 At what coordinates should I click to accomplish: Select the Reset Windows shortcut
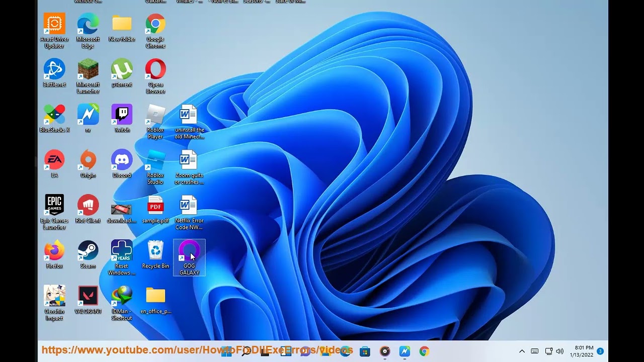point(122,257)
